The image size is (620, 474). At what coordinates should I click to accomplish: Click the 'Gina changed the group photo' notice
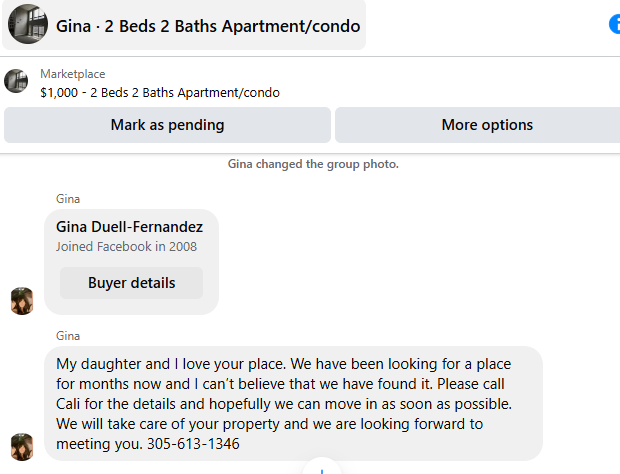(x=313, y=164)
